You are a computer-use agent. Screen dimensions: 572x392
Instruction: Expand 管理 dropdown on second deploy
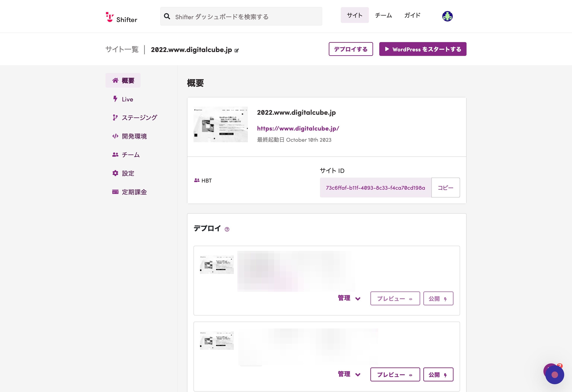coord(349,374)
